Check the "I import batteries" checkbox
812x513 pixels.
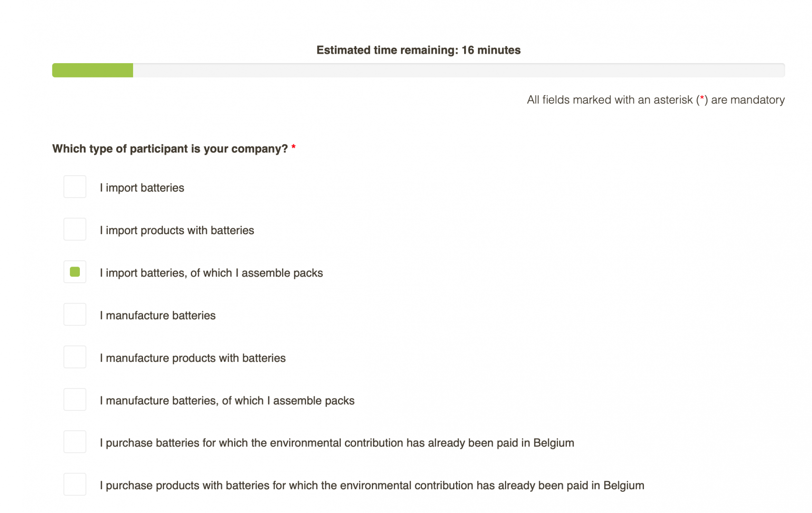click(x=75, y=187)
